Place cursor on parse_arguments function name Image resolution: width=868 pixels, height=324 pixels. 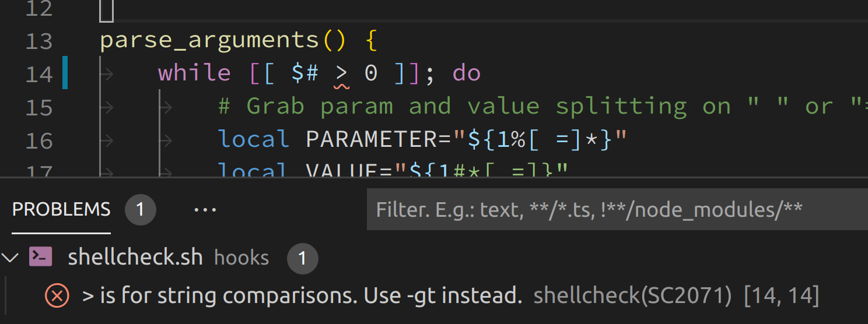(209, 41)
